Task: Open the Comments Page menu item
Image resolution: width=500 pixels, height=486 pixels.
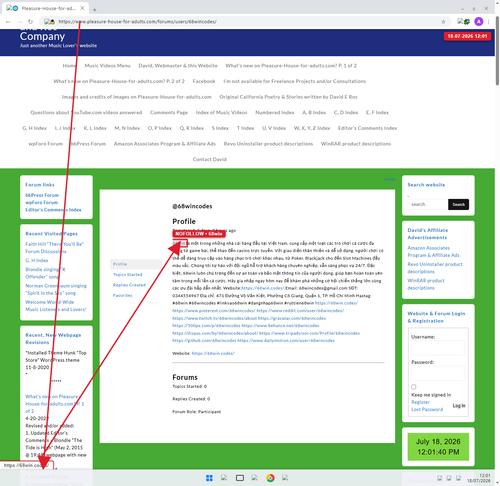Action: click(169, 113)
